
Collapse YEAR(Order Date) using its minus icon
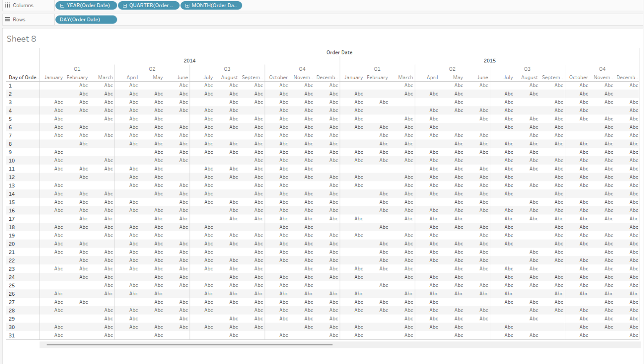click(x=62, y=5)
